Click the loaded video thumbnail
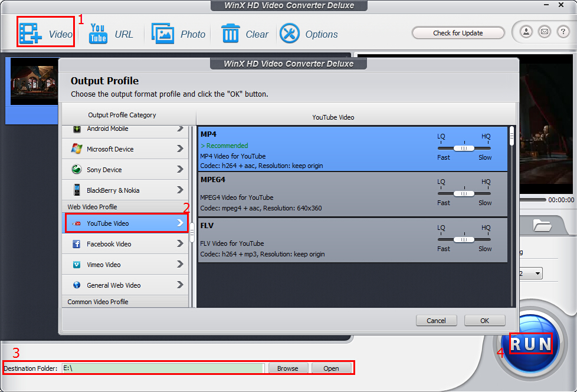Screen dimensions: 577x392 pos(34,81)
